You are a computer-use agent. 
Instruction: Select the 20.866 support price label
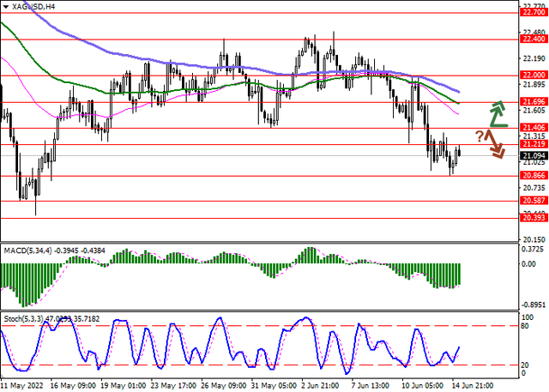pyautogui.click(x=534, y=176)
